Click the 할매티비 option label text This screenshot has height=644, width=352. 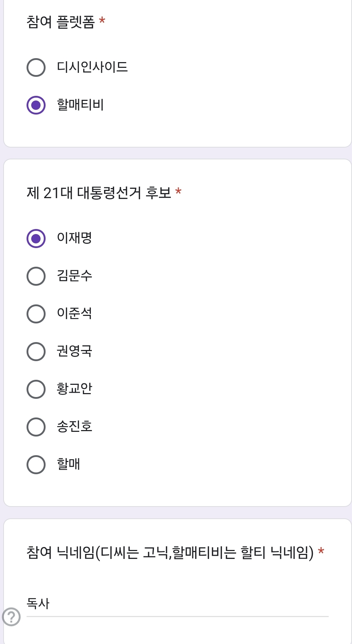click(x=80, y=105)
